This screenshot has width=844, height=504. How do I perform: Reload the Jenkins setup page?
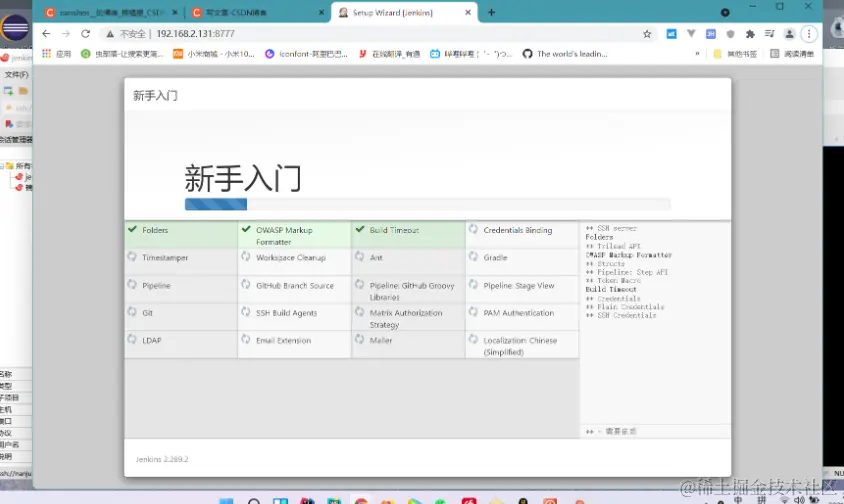pos(86,34)
